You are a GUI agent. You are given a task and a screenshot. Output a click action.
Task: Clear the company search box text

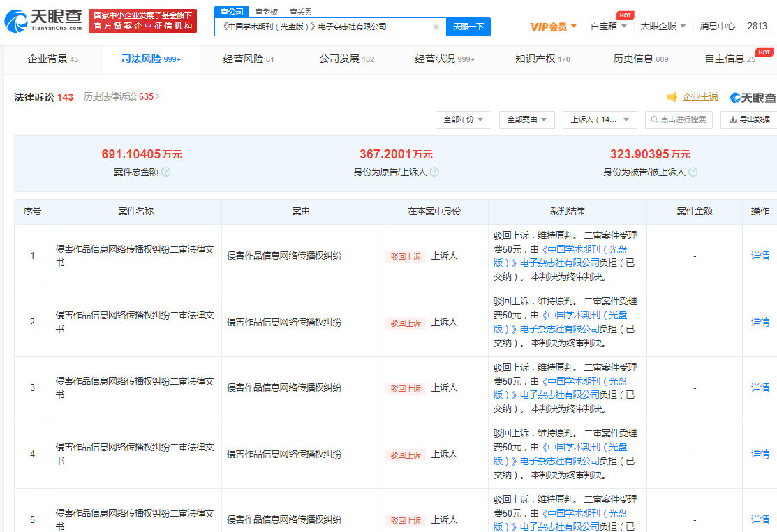[436, 27]
